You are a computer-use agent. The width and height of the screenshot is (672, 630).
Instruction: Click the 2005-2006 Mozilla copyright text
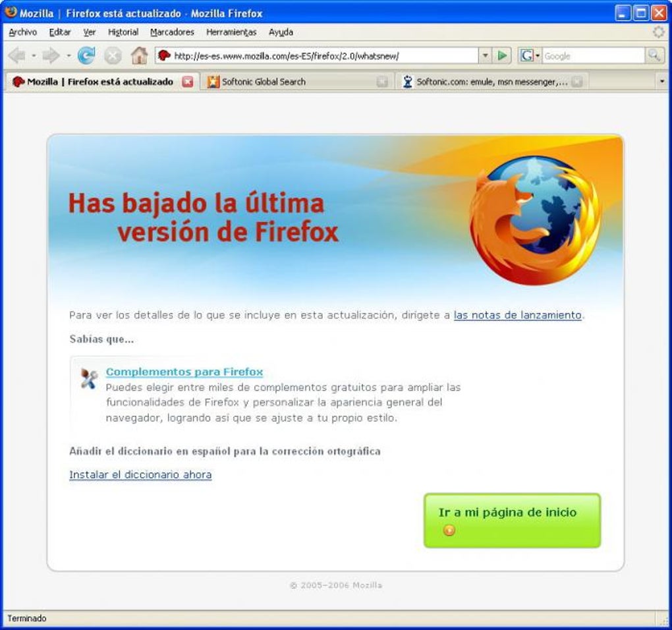click(x=336, y=585)
